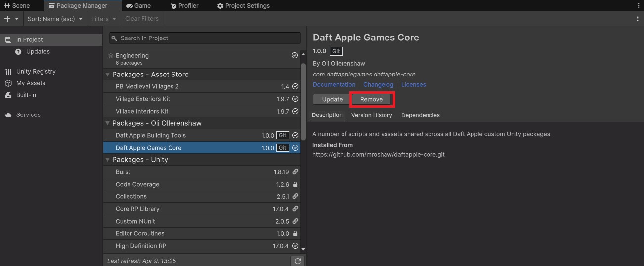The image size is (644, 266).
Task: Select the Burst package
Action: click(x=202, y=172)
